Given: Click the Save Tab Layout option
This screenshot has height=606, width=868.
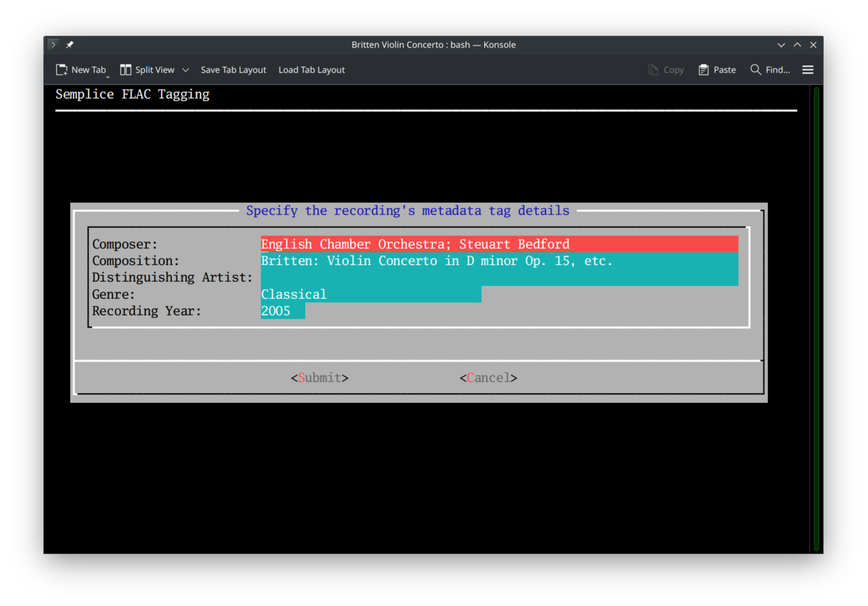Looking at the screenshot, I should click(233, 69).
